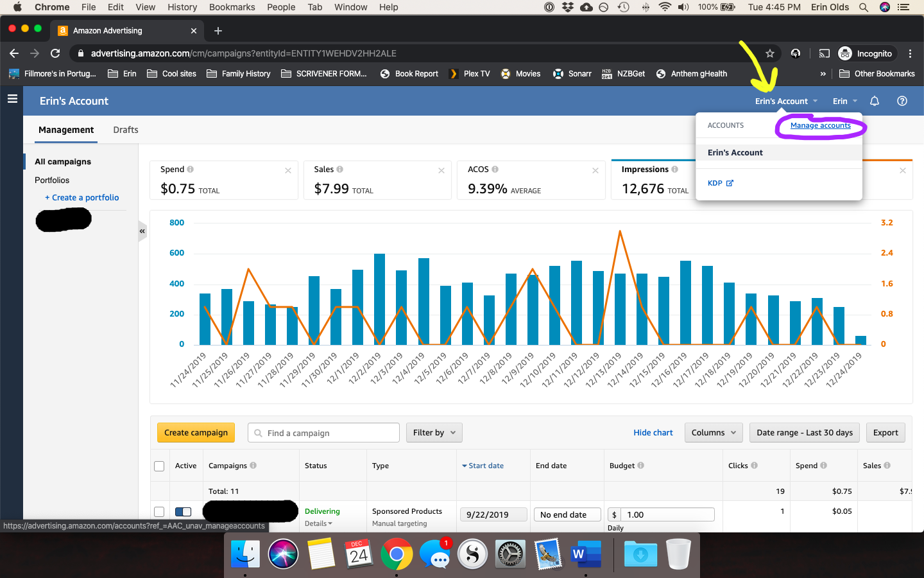Remove the Spend metric card
This screenshot has height=578, width=924.
pos(288,170)
